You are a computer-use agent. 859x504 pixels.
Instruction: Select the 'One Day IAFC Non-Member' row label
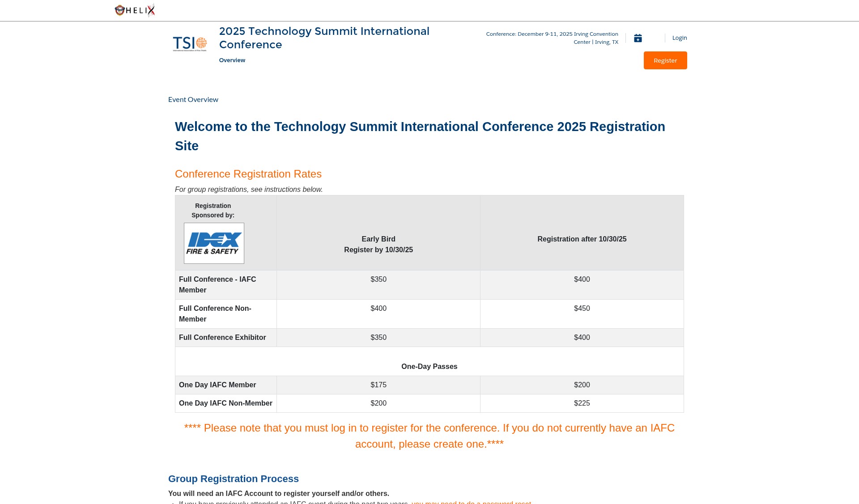(226, 403)
